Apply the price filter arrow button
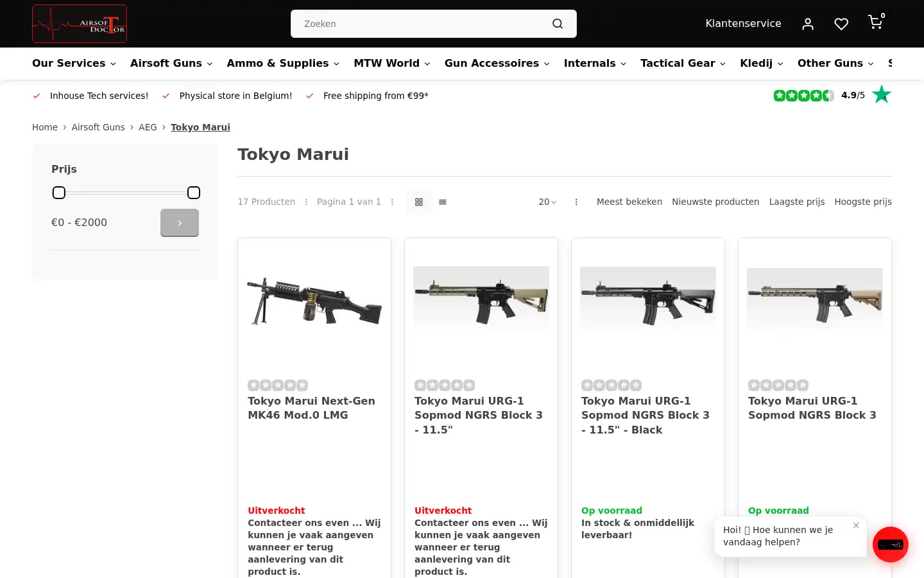The image size is (924, 578). click(180, 223)
